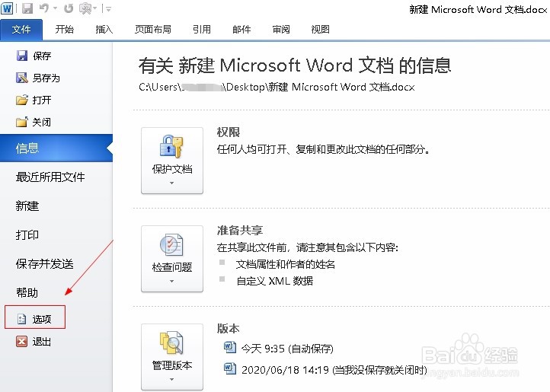Select 另存为 text in the file menu
The height and width of the screenshot is (392, 550).
click(46, 78)
